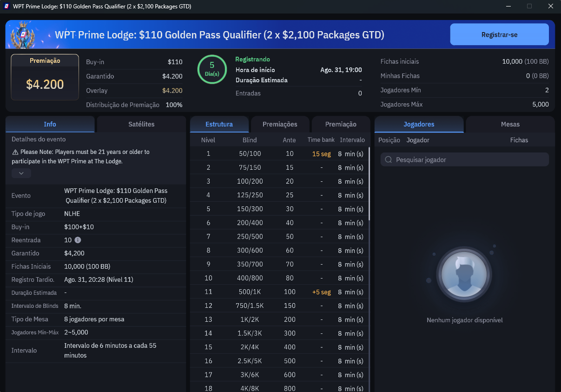Click the warning triangle icon beside Please Note
Screen dimensions: 561x392
point(15,152)
